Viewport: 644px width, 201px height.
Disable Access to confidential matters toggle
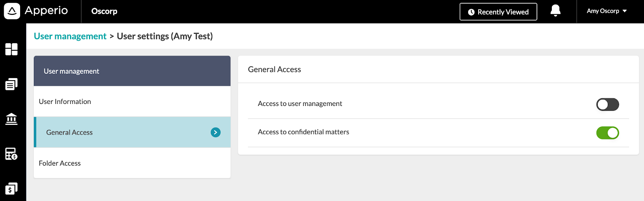pos(607,133)
